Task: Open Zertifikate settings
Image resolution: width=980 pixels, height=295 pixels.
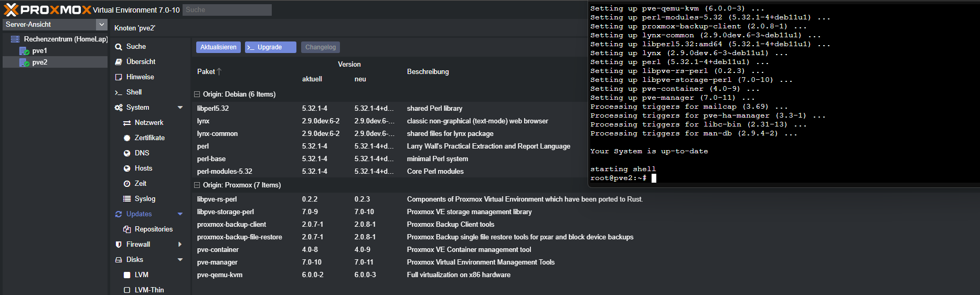Action: (150, 138)
